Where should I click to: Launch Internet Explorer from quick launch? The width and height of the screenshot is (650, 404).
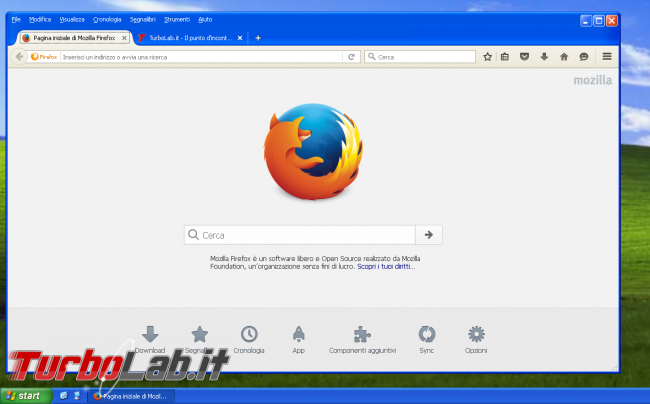click(x=64, y=396)
